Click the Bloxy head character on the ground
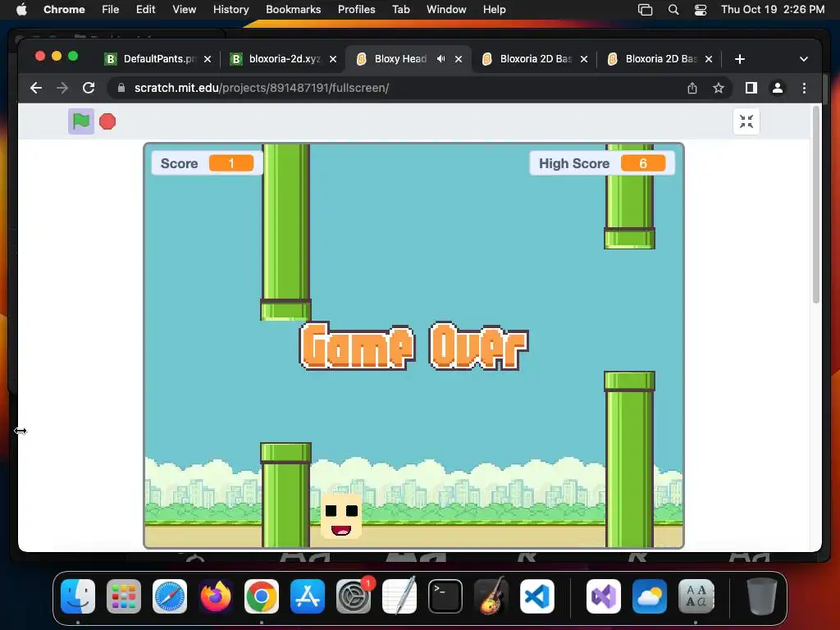 pos(341,517)
